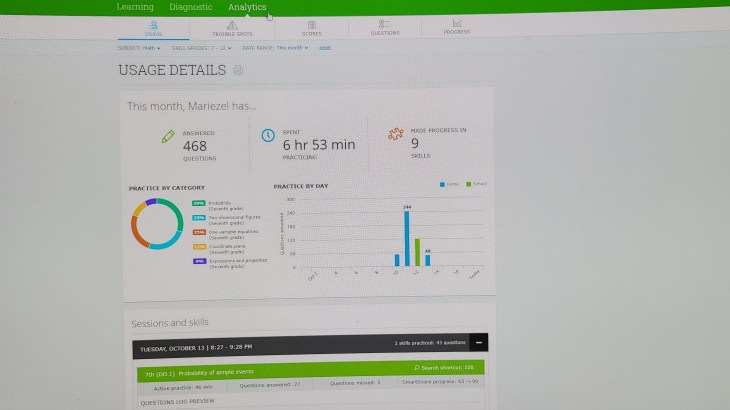
Task: Open the Questions log icon
Action: click(384, 24)
